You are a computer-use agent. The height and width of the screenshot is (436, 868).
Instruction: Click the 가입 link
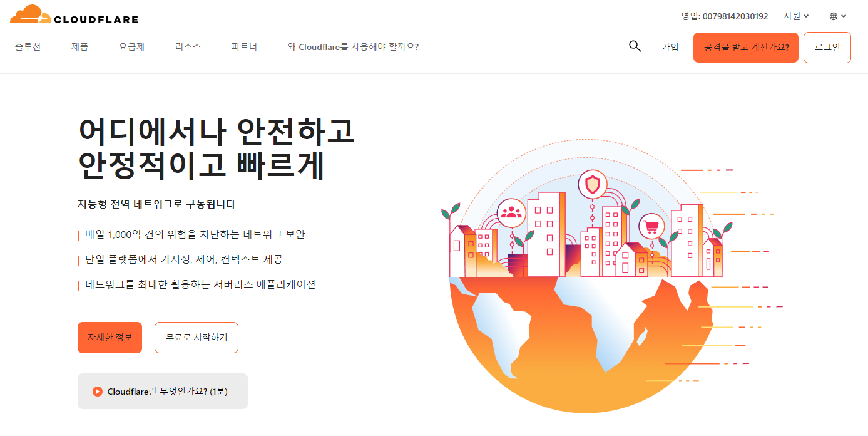point(670,47)
